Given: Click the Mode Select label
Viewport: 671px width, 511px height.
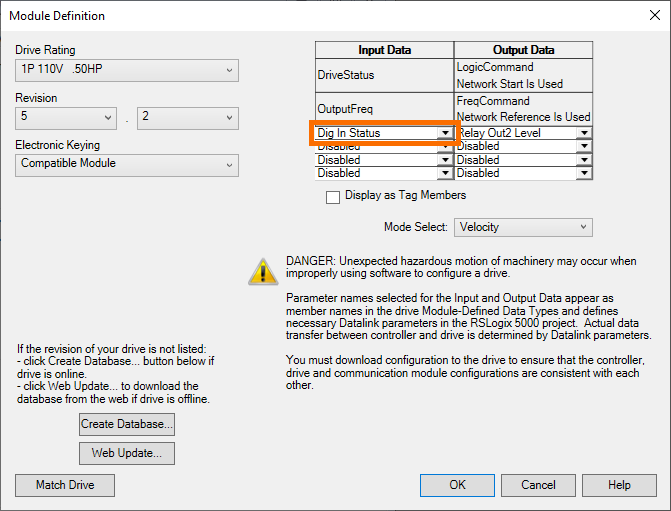Looking at the screenshot, I should pos(416,227).
